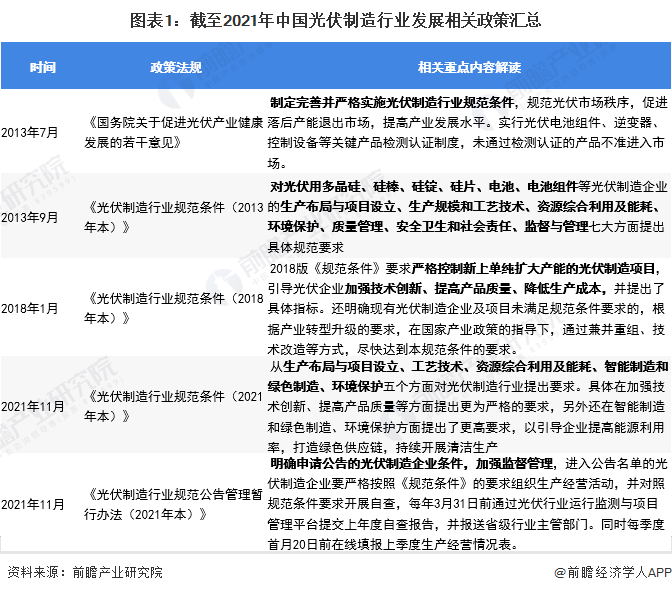The height and width of the screenshot is (593, 672).
Task: Click the @前瞻经济学人APP credit text
Action: (612, 572)
